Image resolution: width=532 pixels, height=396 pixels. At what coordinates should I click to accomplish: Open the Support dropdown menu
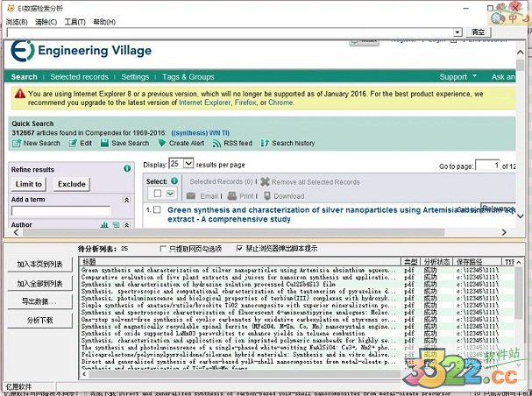(x=458, y=77)
